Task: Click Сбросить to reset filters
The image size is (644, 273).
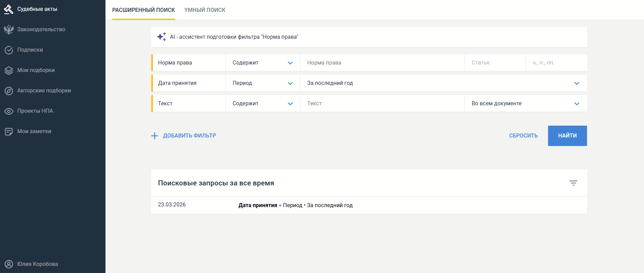Action: [x=523, y=135]
